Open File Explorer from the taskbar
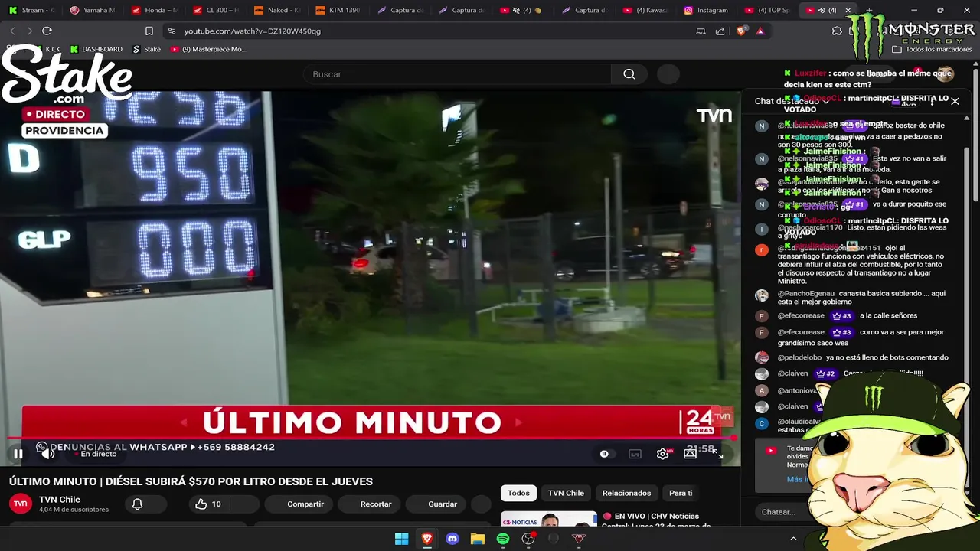The width and height of the screenshot is (980, 551). coord(478,539)
